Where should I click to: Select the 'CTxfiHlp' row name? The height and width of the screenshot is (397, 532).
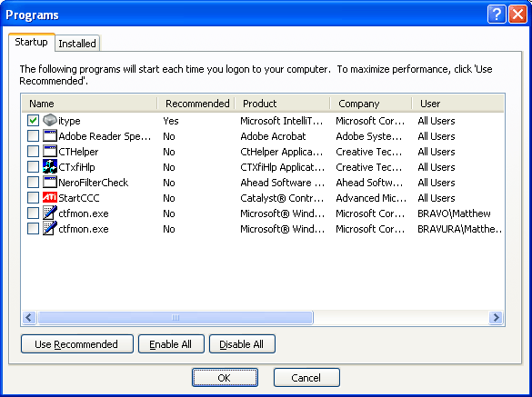76,167
